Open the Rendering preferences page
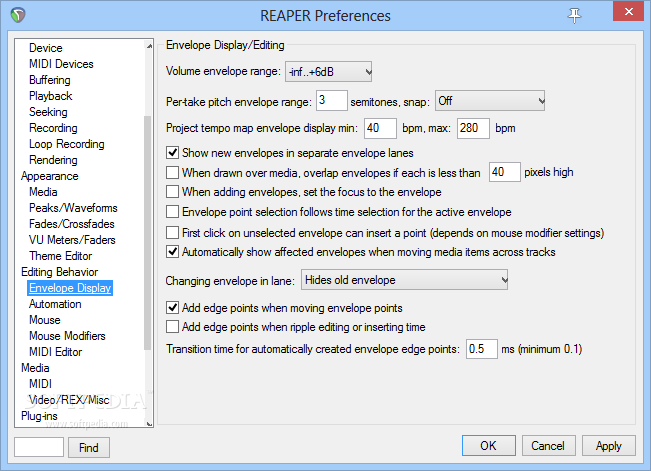Image resolution: width=651 pixels, height=471 pixels. 53,160
